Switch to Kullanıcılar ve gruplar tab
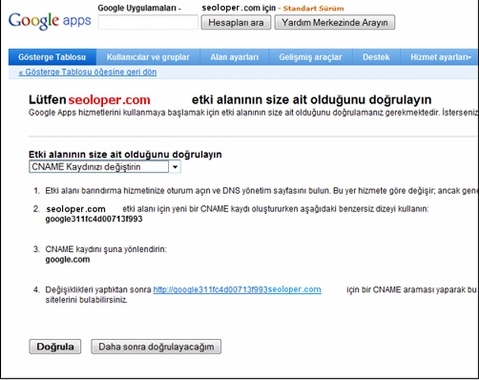 [148, 57]
